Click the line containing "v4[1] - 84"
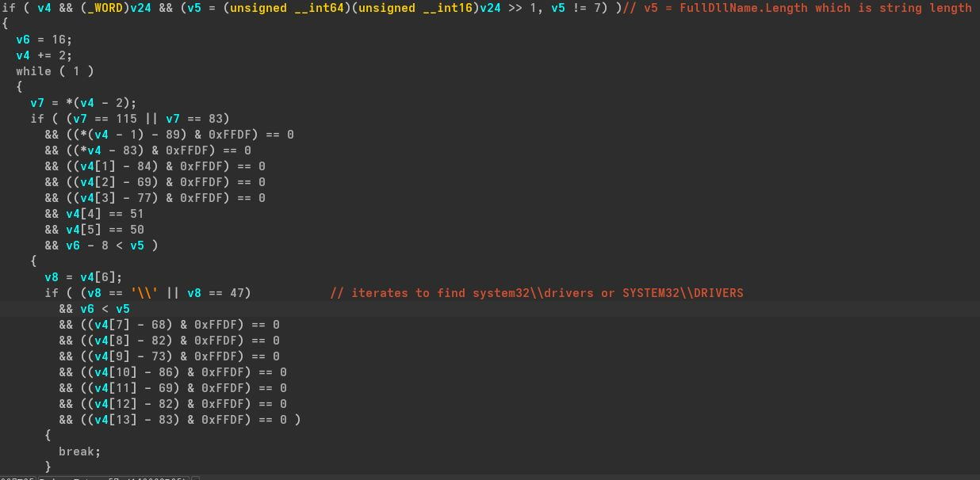 point(155,166)
